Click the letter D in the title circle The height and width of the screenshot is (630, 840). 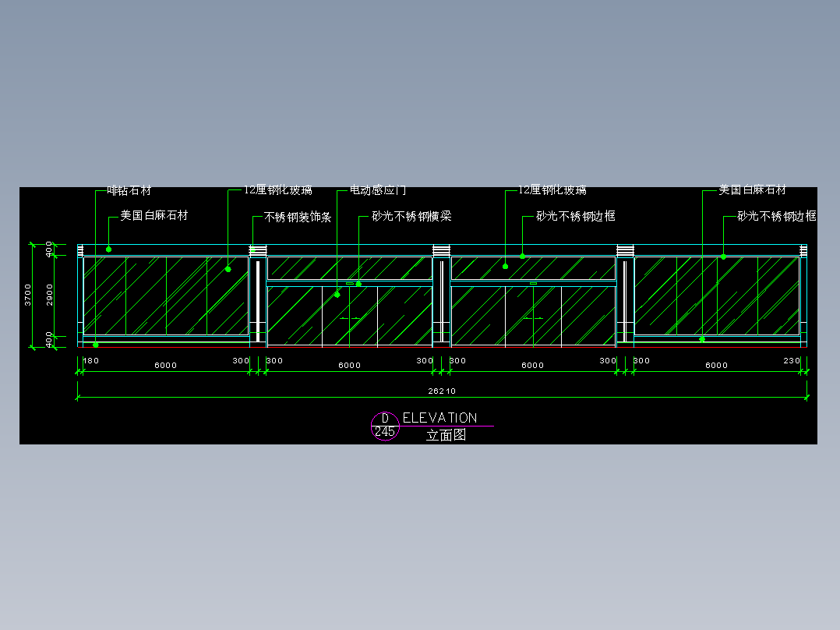click(x=385, y=419)
